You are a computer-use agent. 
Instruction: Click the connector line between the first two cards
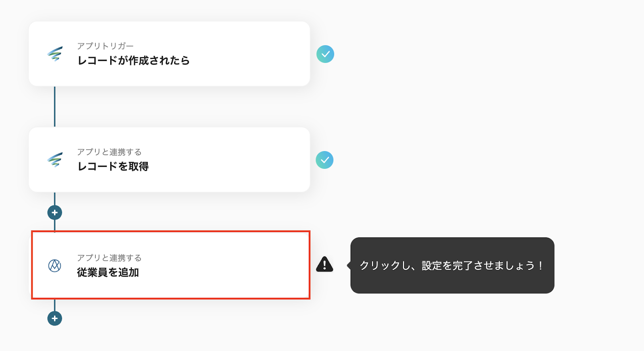[55, 106]
